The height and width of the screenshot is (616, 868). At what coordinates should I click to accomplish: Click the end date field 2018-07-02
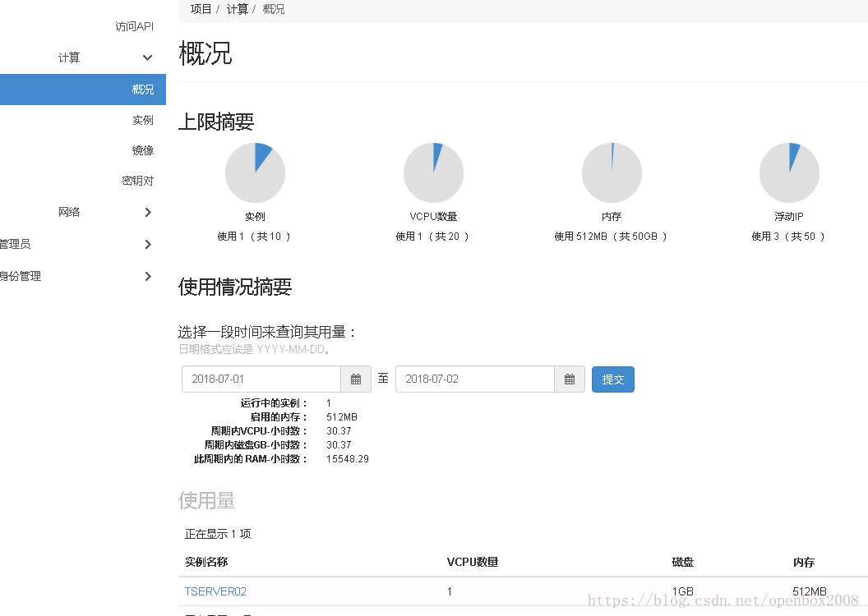click(x=474, y=379)
